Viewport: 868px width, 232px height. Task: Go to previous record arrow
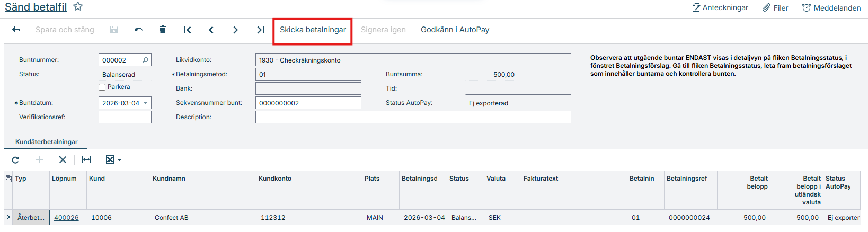tap(211, 30)
